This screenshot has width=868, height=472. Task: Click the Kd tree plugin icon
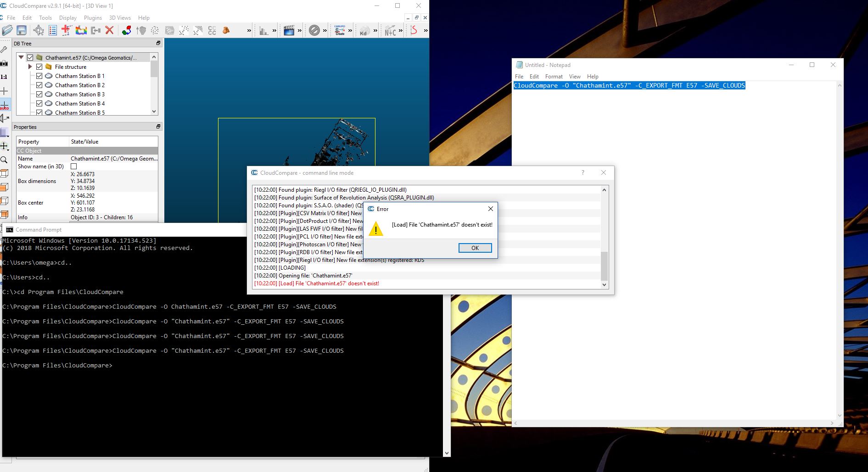pyautogui.click(x=364, y=31)
